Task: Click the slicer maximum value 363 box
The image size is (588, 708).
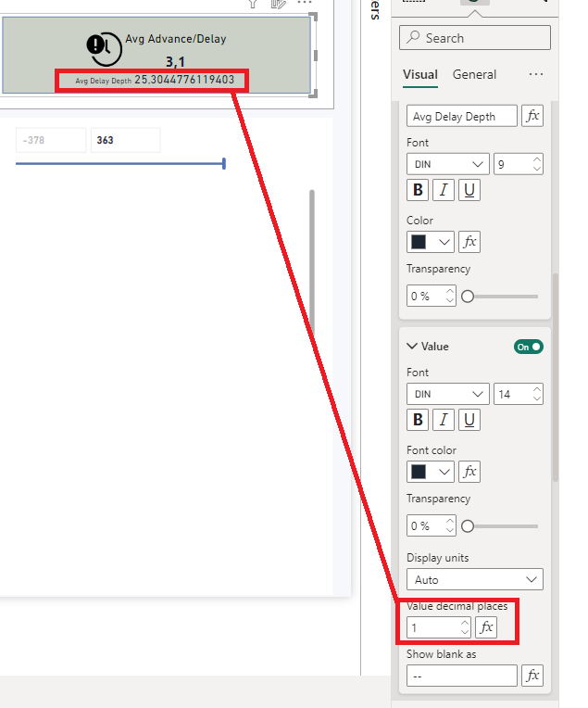Action: (125, 140)
